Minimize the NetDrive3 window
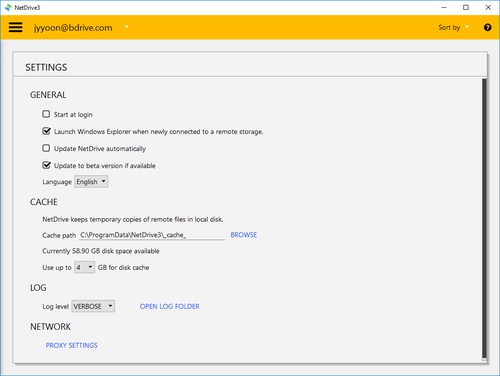 pyautogui.click(x=444, y=7)
